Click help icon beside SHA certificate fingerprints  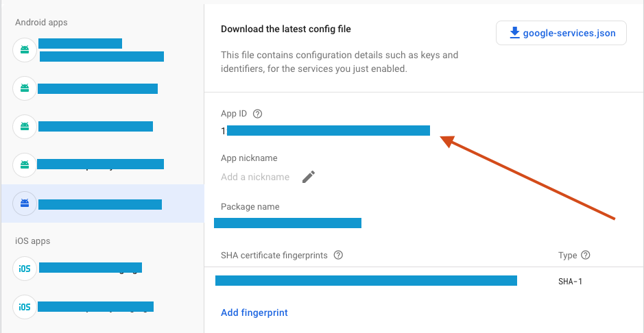tap(338, 256)
